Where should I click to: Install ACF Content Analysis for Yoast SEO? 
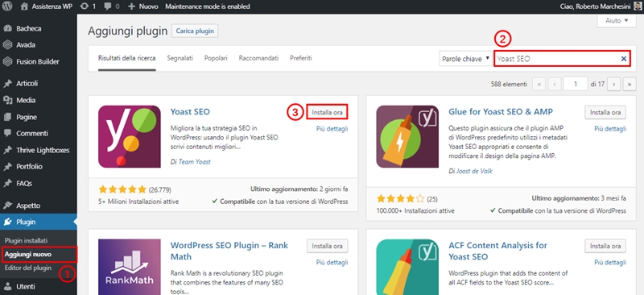pyautogui.click(x=605, y=246)
